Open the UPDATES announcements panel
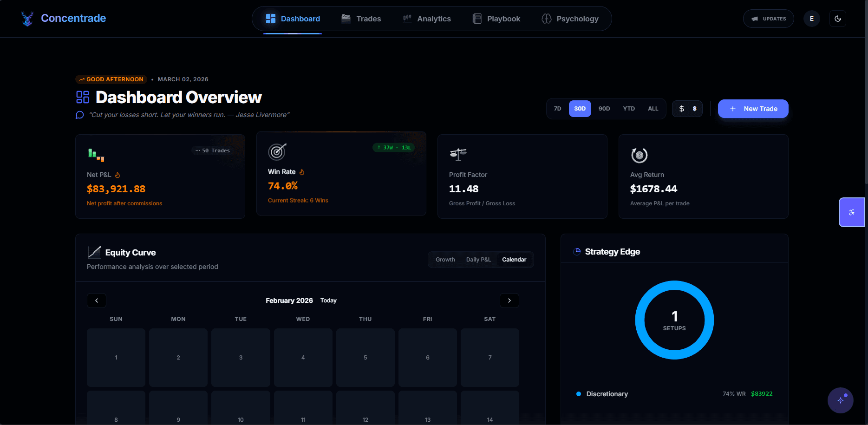The image size is (868, 425). coord(768,19)
